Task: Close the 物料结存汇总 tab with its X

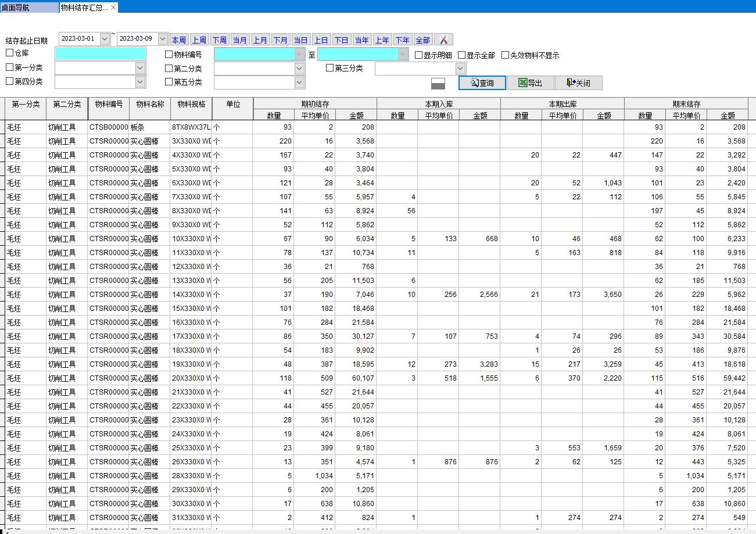Action: pyautogui.click(x=113, y=8)
